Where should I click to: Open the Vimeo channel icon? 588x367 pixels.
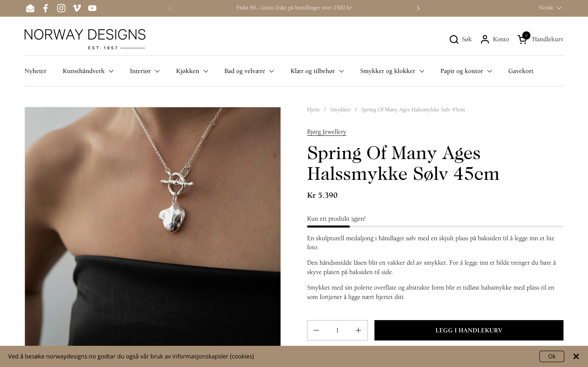tap(77, 8)
